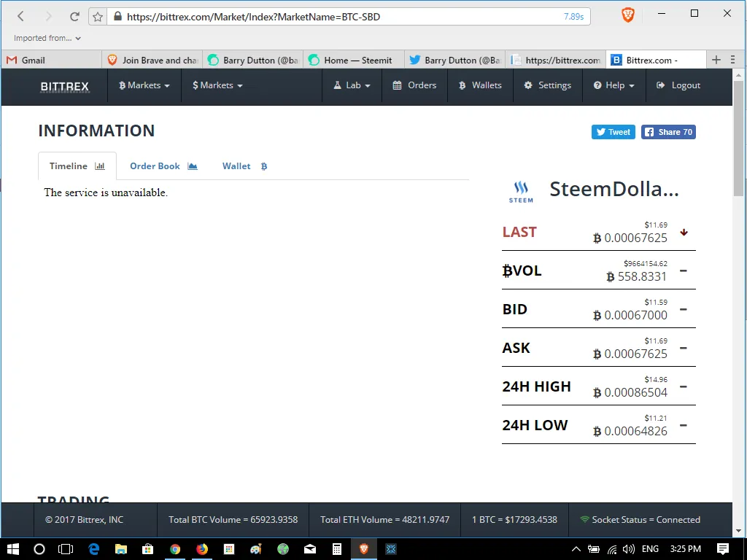Reload the page with the refresh icon
The height and width of the screenshot is (560, 747).
[74, 16]
